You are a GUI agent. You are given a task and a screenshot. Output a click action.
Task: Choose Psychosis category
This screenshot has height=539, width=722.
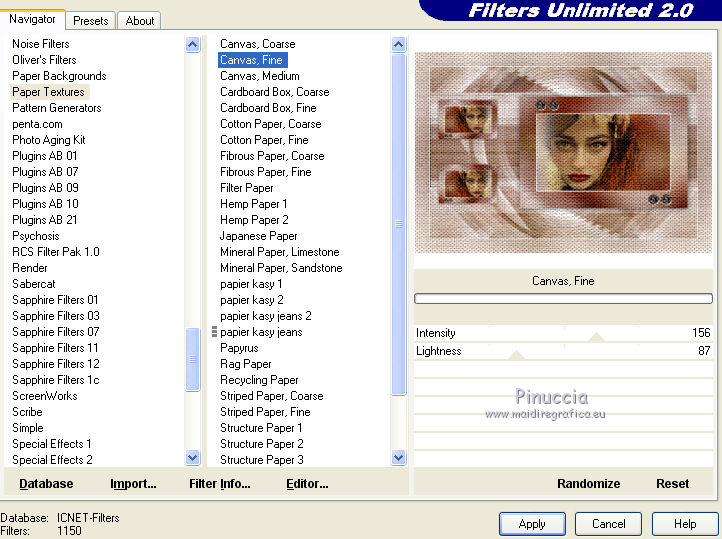pyautogui.click(x=36, y=236)
